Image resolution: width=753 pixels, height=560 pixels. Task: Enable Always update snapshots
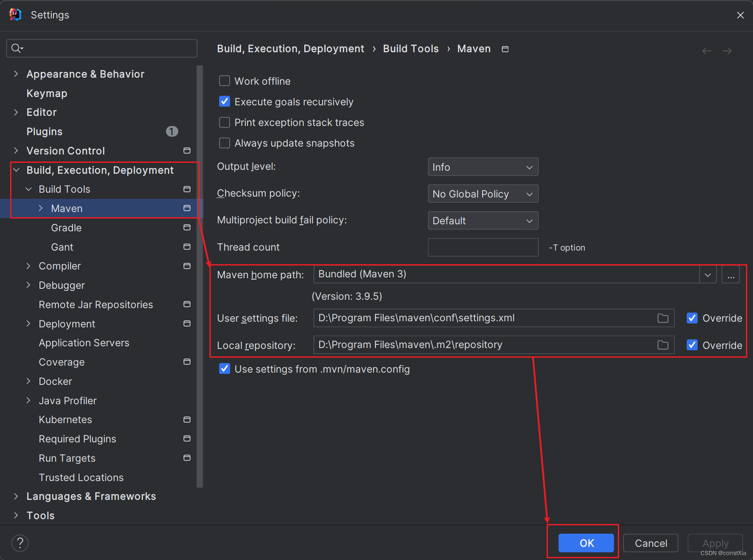coord(224,143)
